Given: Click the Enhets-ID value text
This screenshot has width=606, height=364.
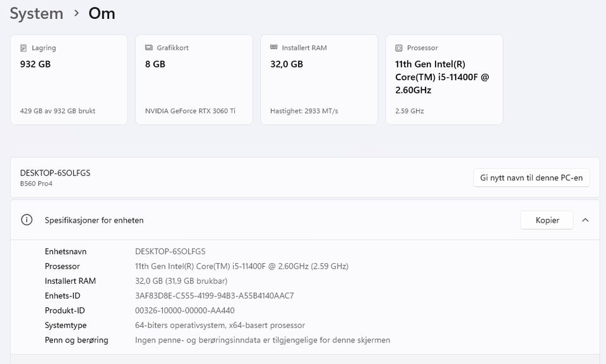Looking at the screenshot, I should [x=215, y=296].
